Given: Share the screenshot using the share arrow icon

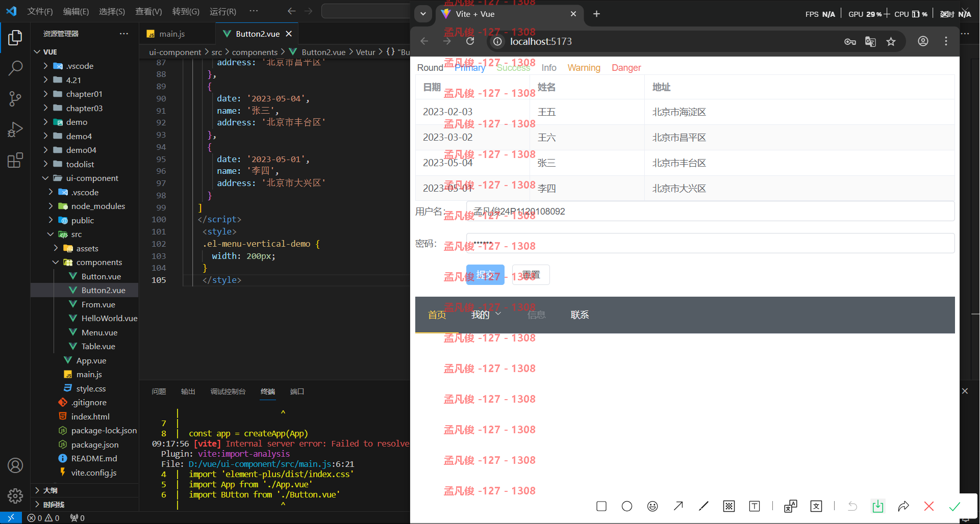Looking at the screenshot, I should [903, 506].
